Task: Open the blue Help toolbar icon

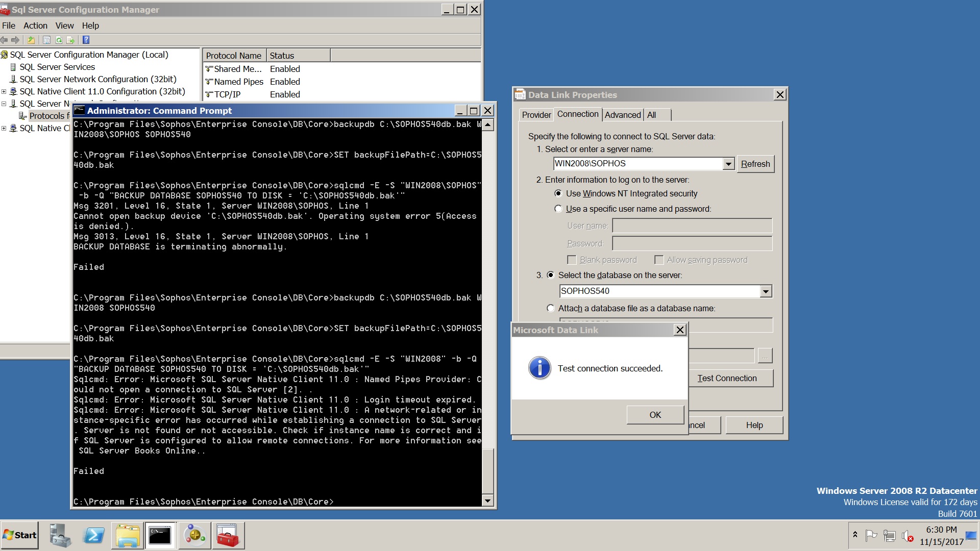Action: 86,40
